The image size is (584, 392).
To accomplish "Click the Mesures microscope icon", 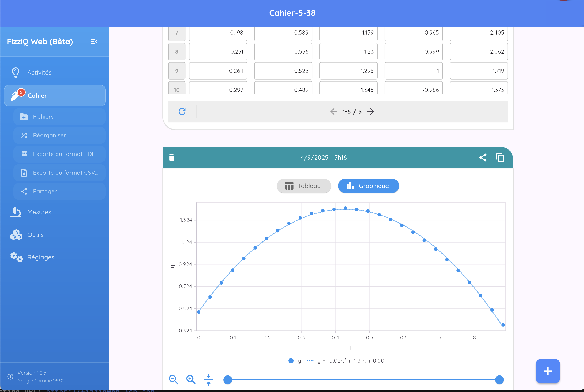I will (16, 212).
